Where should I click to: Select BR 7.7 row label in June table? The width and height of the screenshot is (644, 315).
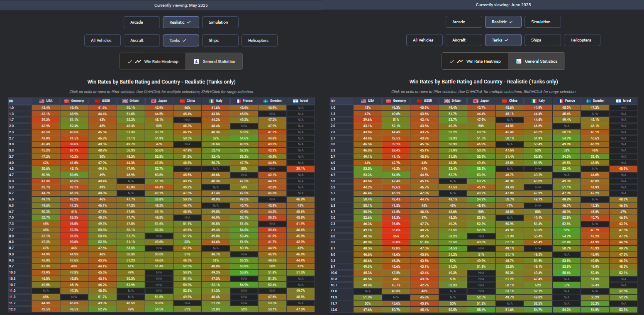tap(342, 230)
